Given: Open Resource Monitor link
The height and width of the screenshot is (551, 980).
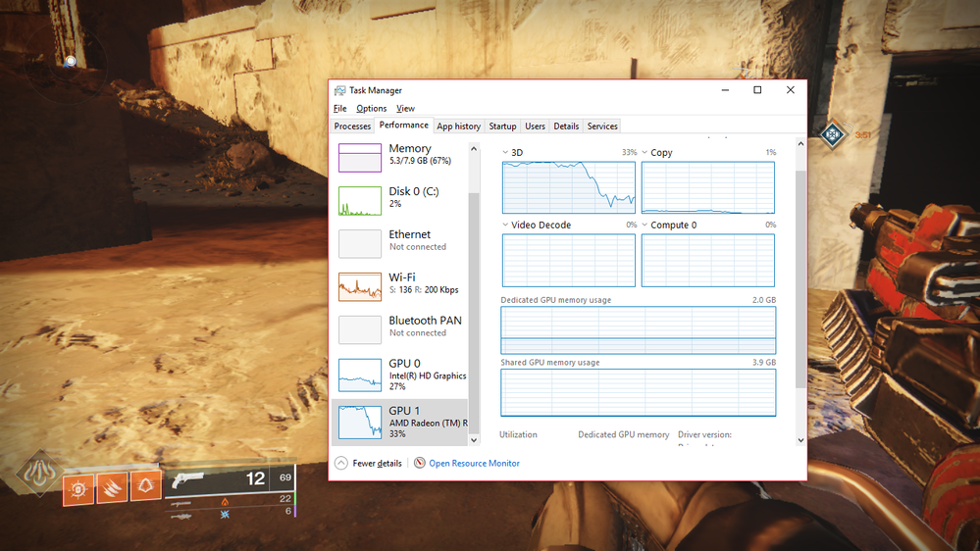Looking at the screenshot, I should [x=474, y=463].
